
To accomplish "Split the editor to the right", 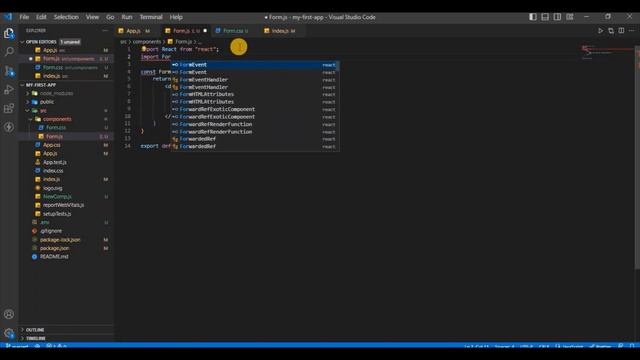I will (621, 31).
